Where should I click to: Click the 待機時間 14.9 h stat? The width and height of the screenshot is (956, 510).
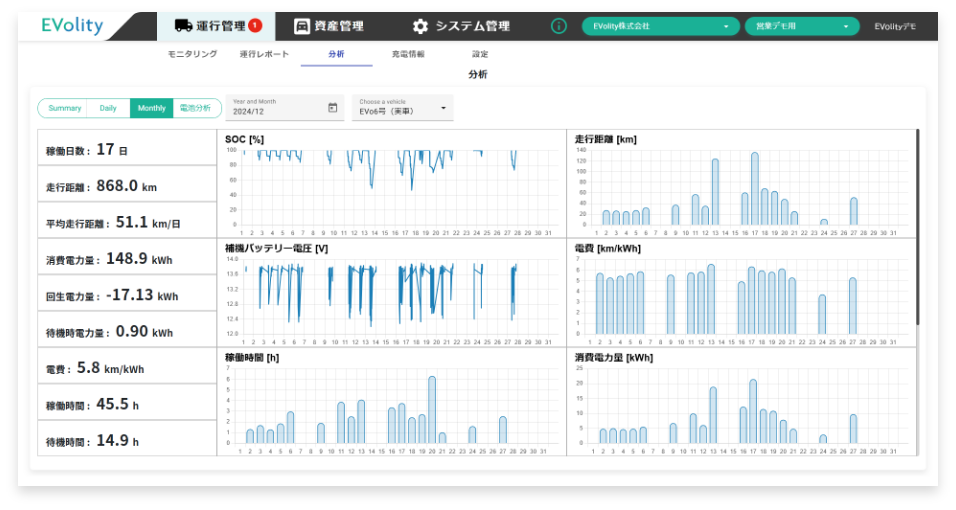coord(127,439)
